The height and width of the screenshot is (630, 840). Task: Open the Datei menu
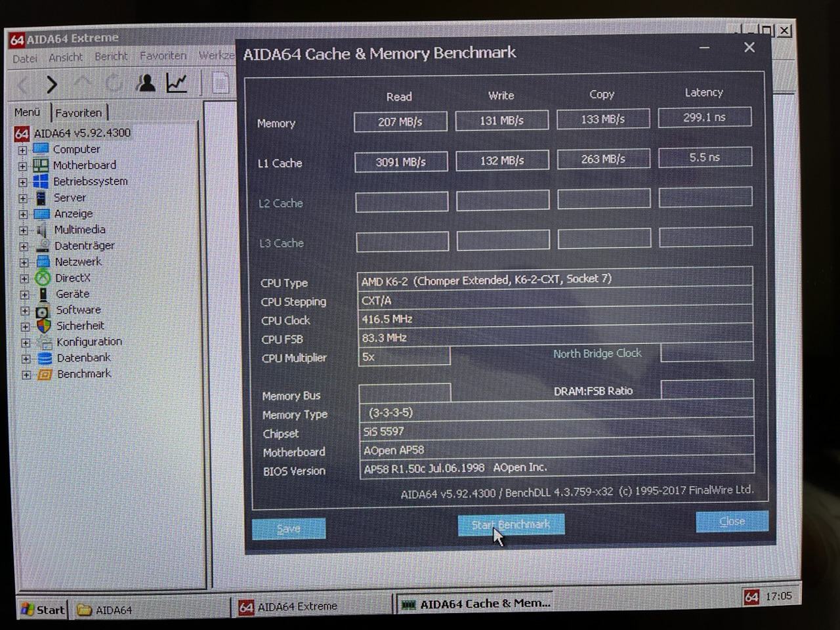(25, 58)
